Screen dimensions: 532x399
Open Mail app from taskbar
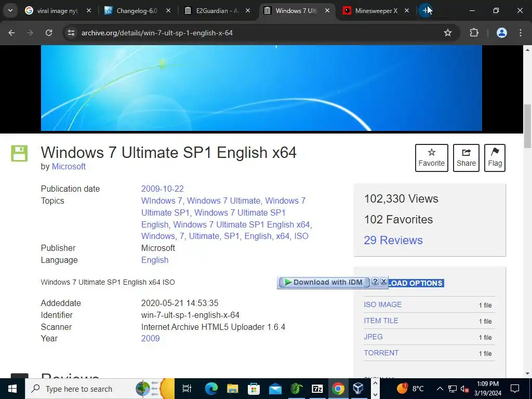(275, 389)
